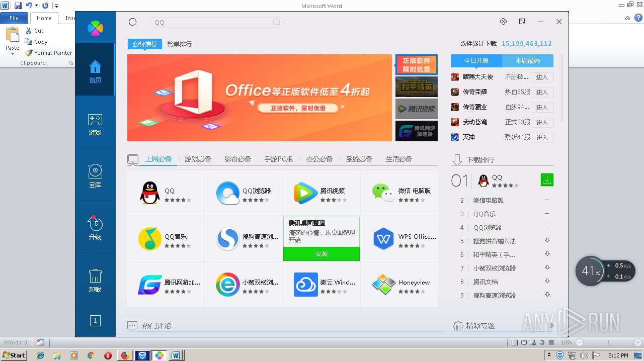Screen dimensions: 644x362
Task: Click the numbered task box in sidebar
Action: [x=95, y=320]
